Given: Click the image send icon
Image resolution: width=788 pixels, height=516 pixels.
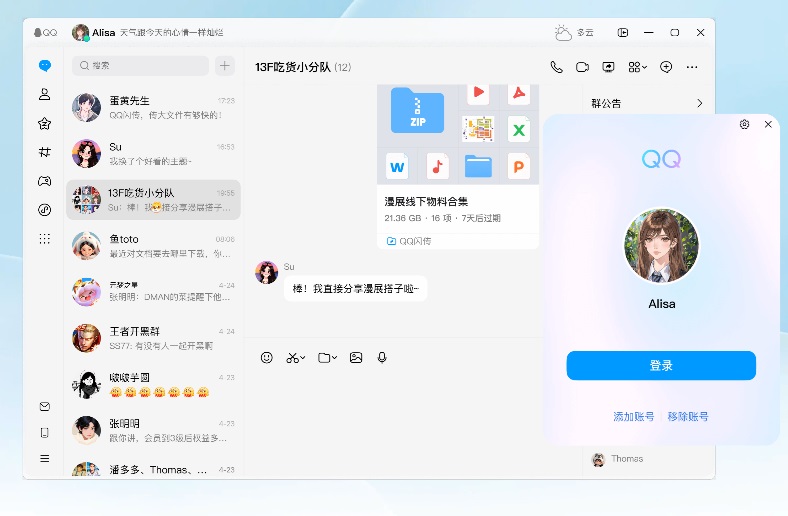Looking at the screenshot, I should 356,357.
